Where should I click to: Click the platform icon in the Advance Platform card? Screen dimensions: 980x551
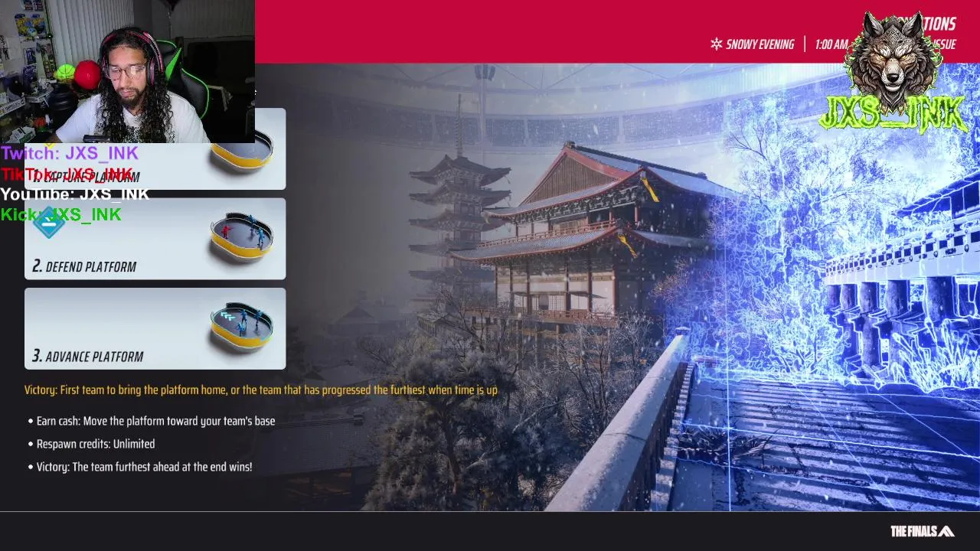[242, 327]
